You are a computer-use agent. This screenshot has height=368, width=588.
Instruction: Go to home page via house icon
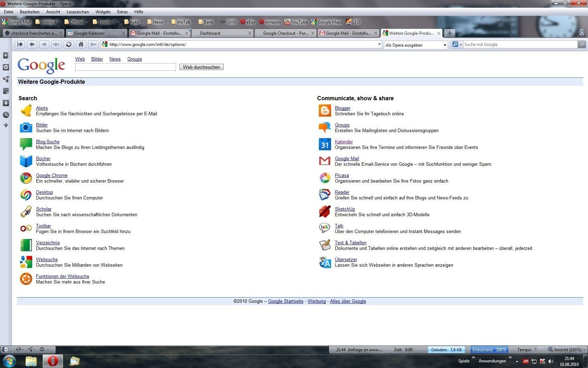(81, 45)
